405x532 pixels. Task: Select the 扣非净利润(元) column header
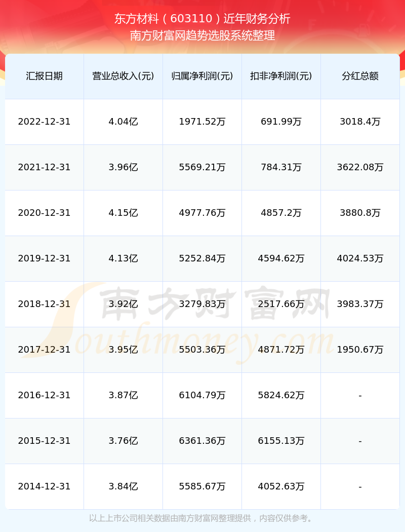(281, 76)
